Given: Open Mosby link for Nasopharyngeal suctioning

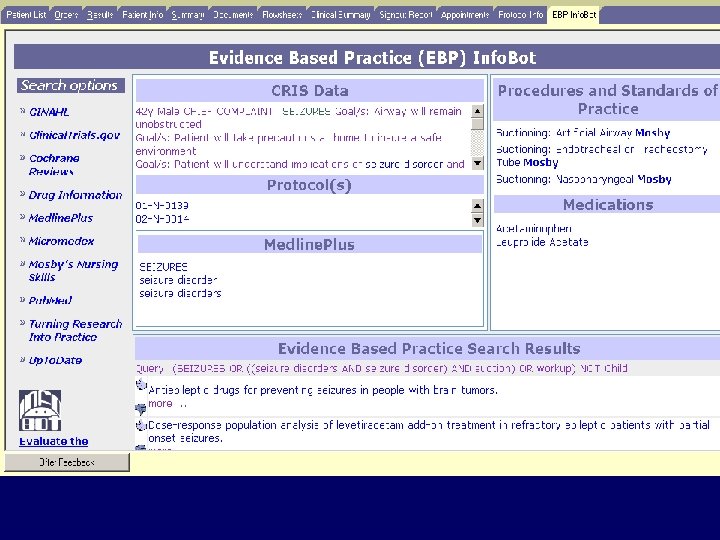Looking at the screenshot, I should pyautogui.click(x=654, y=179).
